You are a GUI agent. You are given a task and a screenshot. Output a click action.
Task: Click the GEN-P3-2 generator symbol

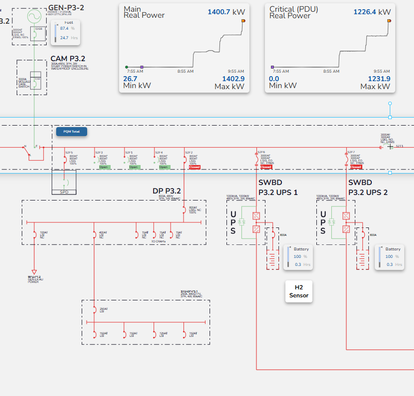point(34,16)
